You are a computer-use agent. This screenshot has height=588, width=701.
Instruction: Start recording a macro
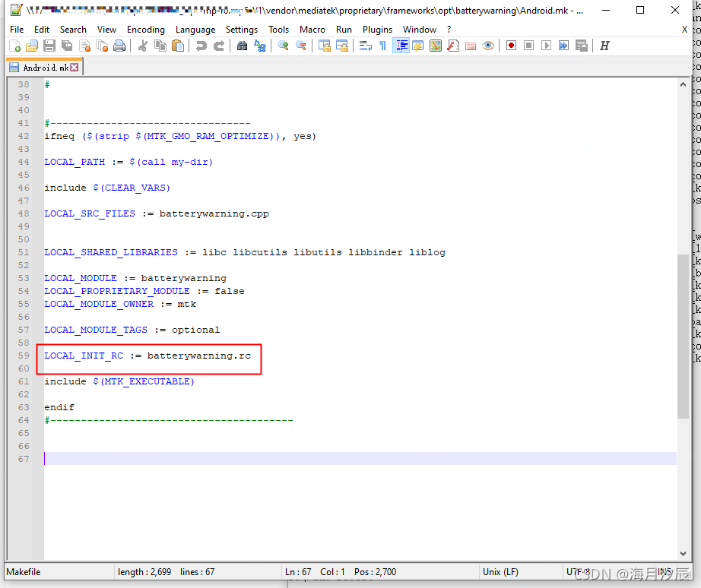pyautogui.click(x=512, y=46)
